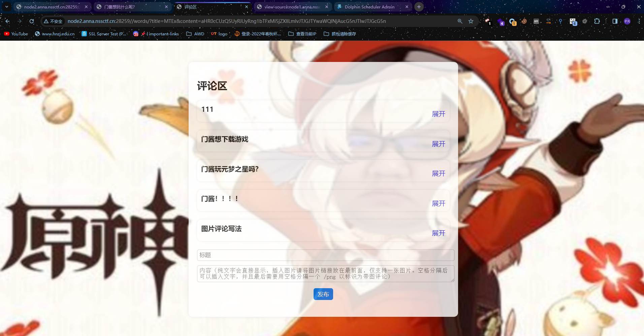The width and height of the screenshot is (644, 336).
Task: Bookmark this page with the star icon
Action: pyautogui.click(x=471, y=21)
